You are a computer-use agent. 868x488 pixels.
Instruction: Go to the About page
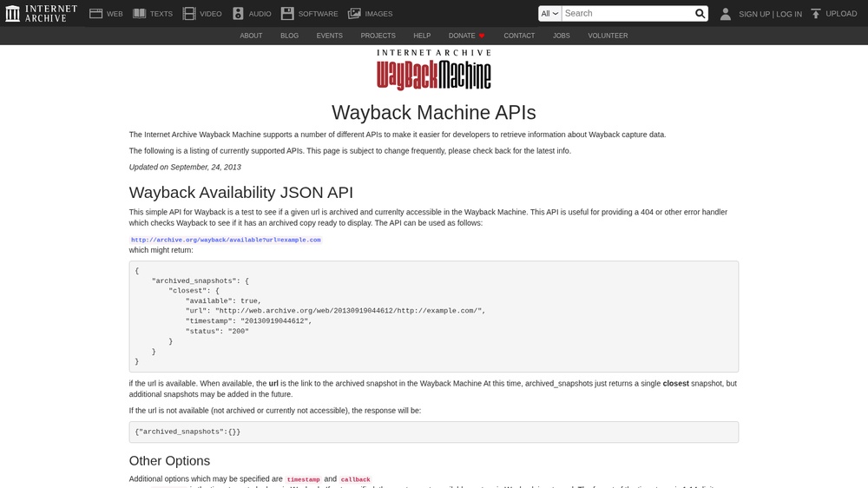coord(251,36)
